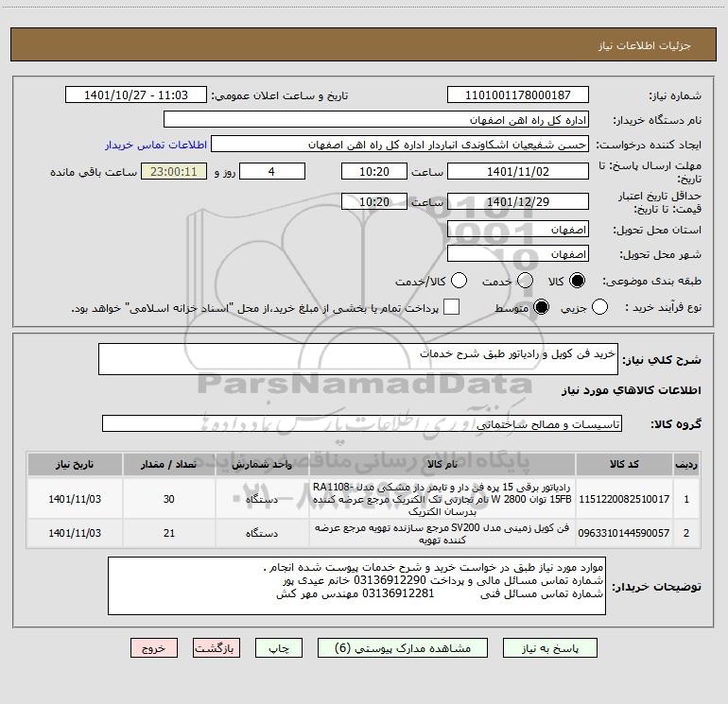
Task: Click the جزئیات اطلاعات نیاز header title
Action: point(644,45)
